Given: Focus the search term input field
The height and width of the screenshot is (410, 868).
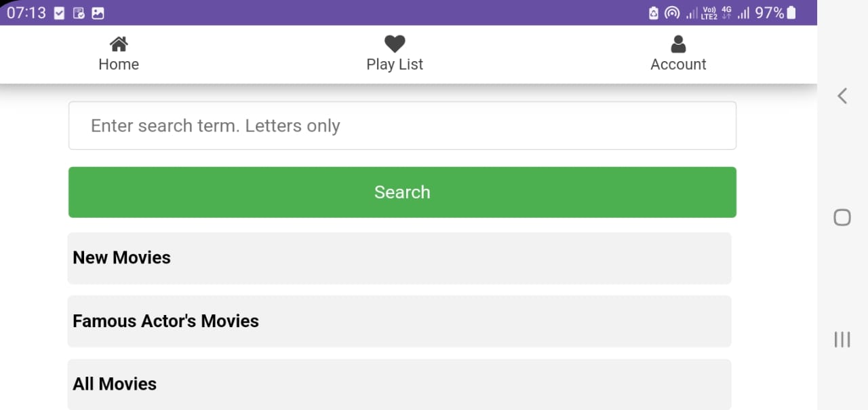Looking at the screenshot, I should pos(402,126).
